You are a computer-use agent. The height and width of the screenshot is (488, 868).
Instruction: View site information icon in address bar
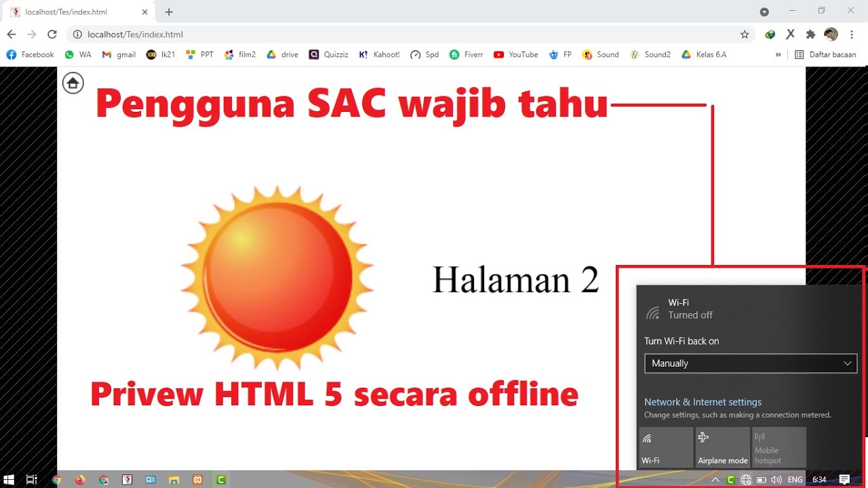point(77,34)
